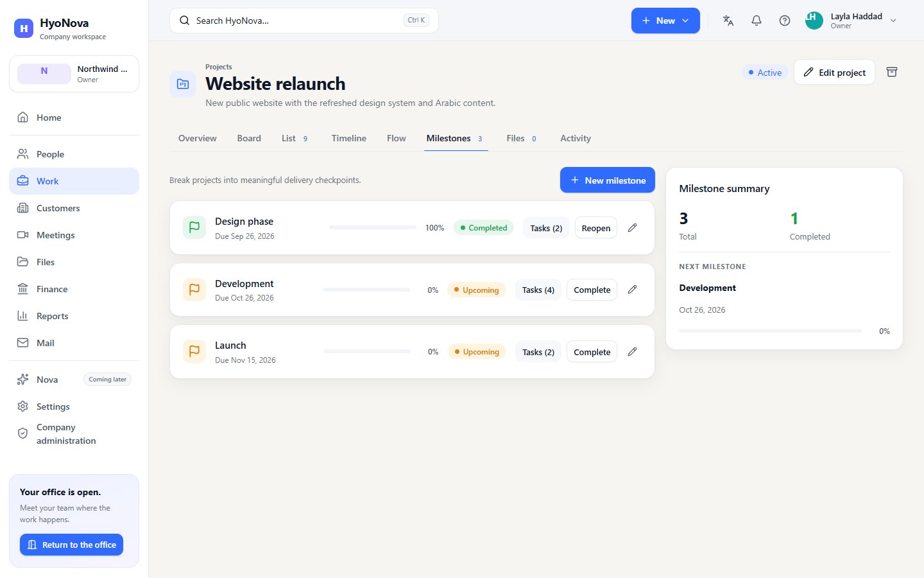Edit the Development milestone pencil icon
924x578 pixels.
tap(632, 290)
